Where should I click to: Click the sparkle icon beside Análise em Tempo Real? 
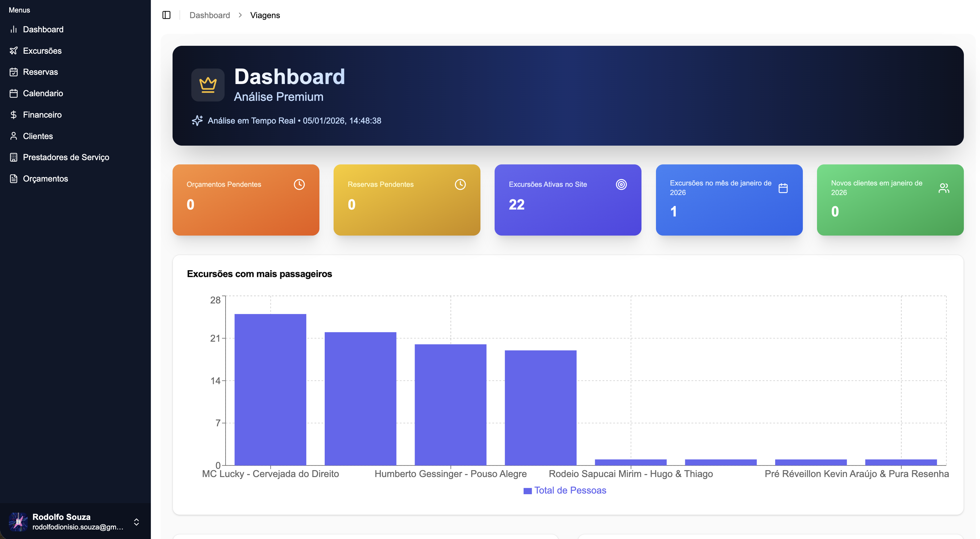(197, 120)
